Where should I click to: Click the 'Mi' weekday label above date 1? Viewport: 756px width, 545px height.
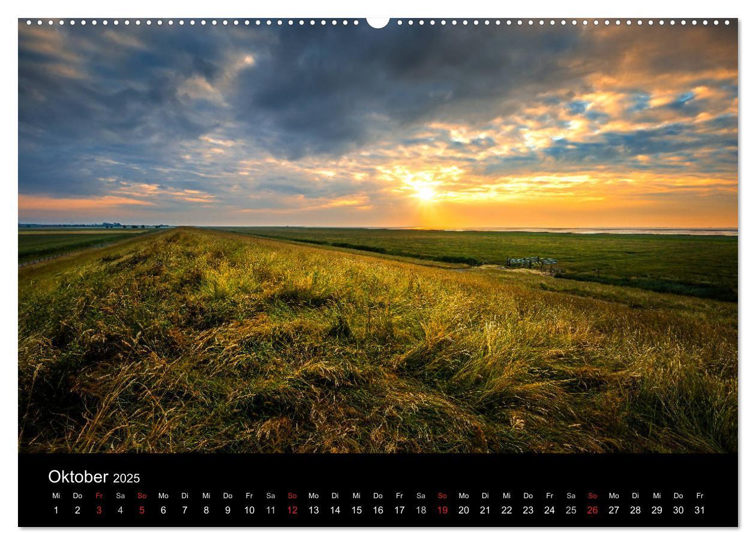pyautogui.click(x=56, y=496)
